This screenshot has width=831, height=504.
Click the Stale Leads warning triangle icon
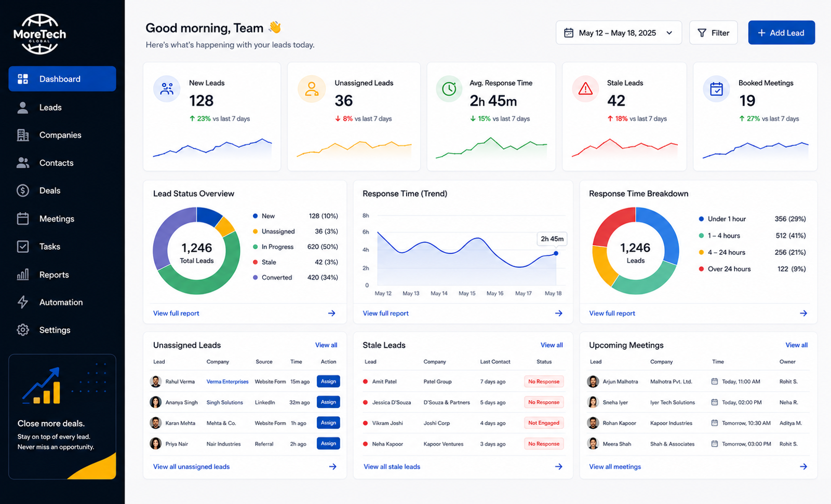[x=585, y=89]
